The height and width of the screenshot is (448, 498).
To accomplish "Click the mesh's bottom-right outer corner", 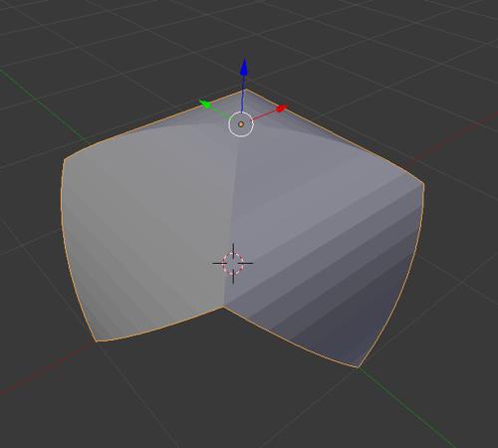I will [358, 367].
